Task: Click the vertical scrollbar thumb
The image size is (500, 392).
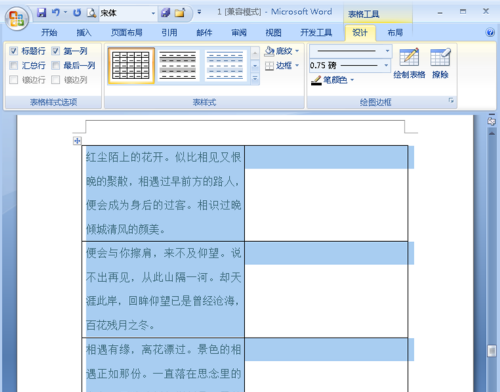Action: 492,351
